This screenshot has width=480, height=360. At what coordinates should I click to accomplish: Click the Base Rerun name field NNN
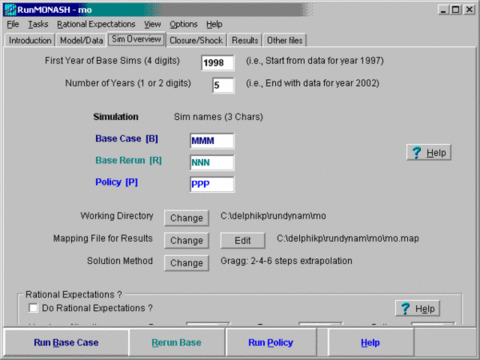(x=212, y=163)
